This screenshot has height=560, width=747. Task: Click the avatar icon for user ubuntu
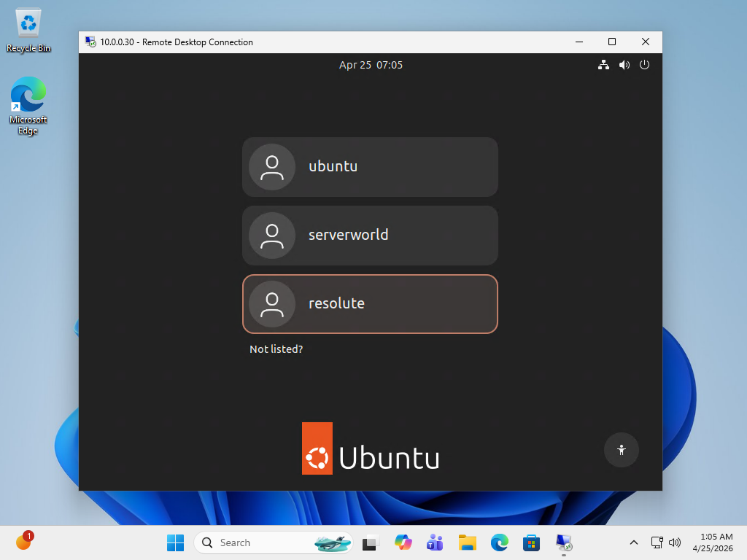pos(271,167)
